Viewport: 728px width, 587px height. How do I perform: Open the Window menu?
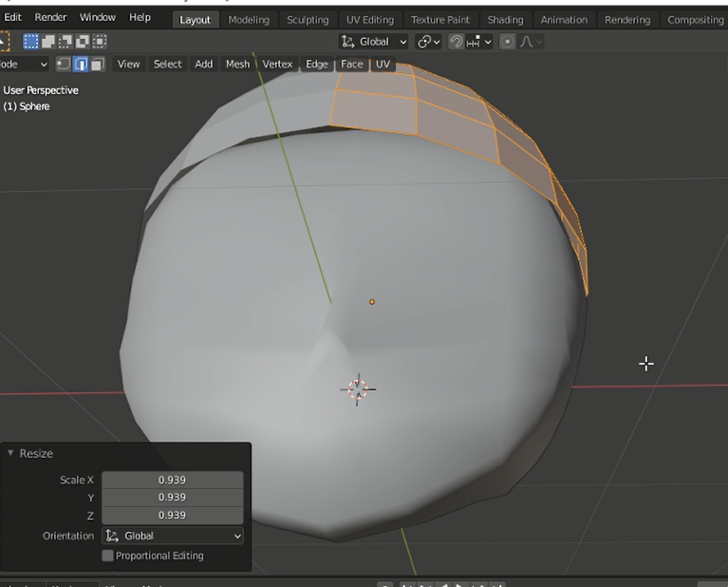point(98,17)
